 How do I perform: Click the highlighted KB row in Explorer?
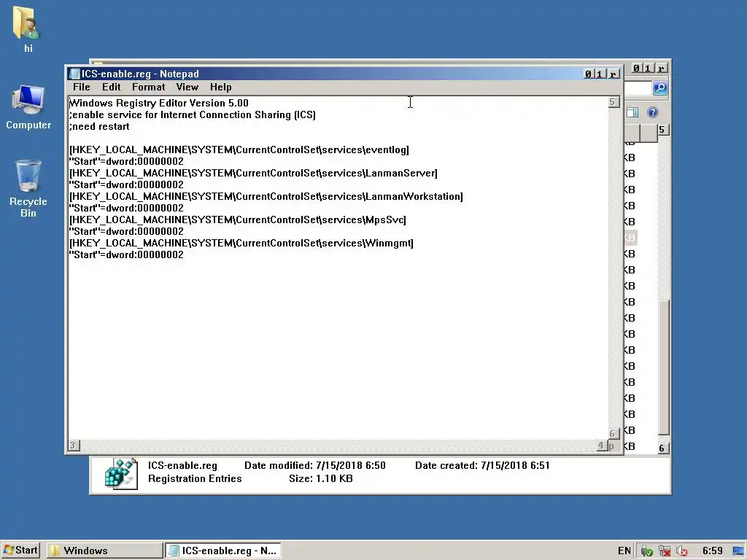click(630, 238)
